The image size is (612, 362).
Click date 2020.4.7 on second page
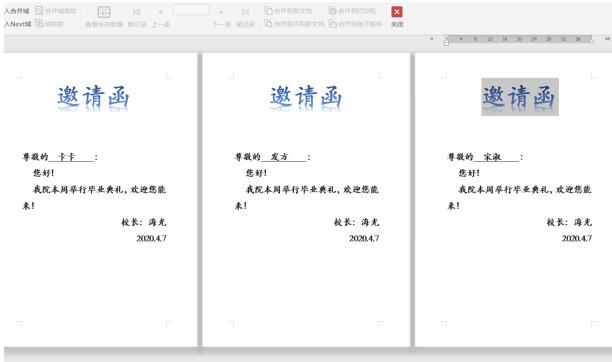[x=364, y=238]
